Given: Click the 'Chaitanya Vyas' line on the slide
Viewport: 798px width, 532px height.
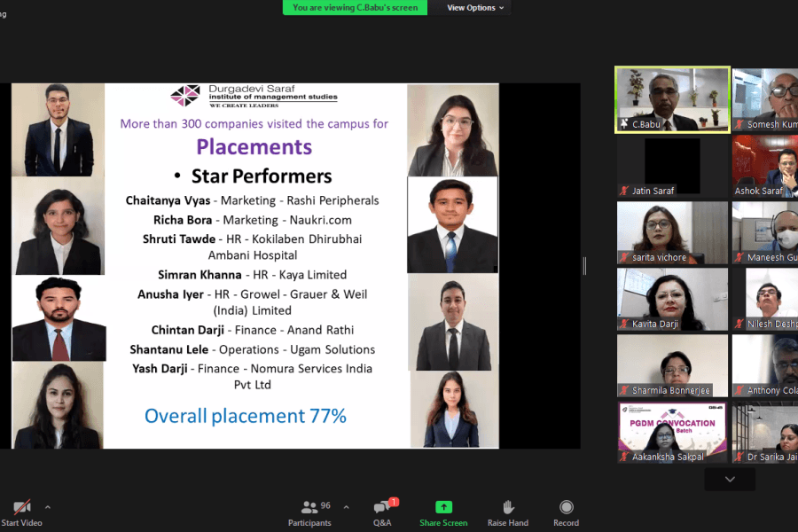Looking at the screenshot, I should tap(253, 200).
